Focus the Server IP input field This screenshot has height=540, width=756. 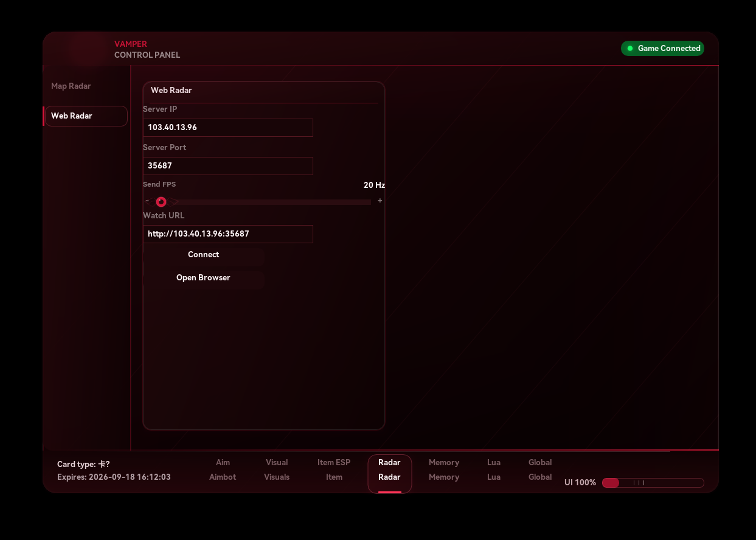coord(228,128)
